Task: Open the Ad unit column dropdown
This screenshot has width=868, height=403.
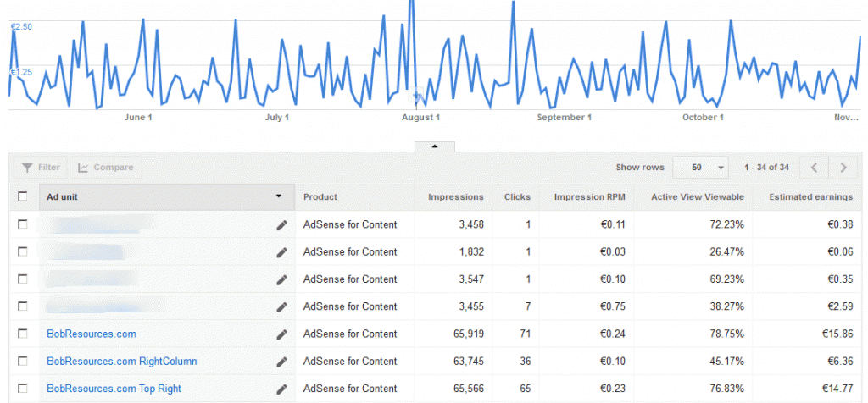Action: [278, 196]
